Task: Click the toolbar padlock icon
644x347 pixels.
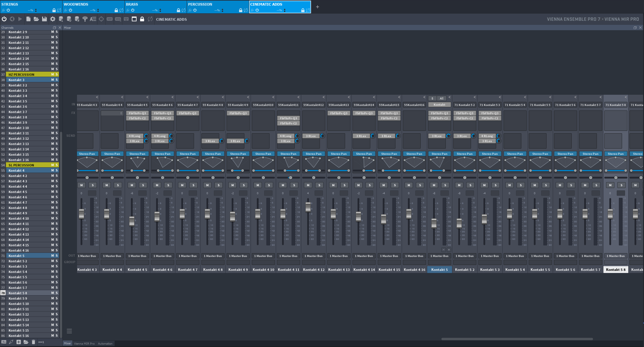Action: (142, 19)
